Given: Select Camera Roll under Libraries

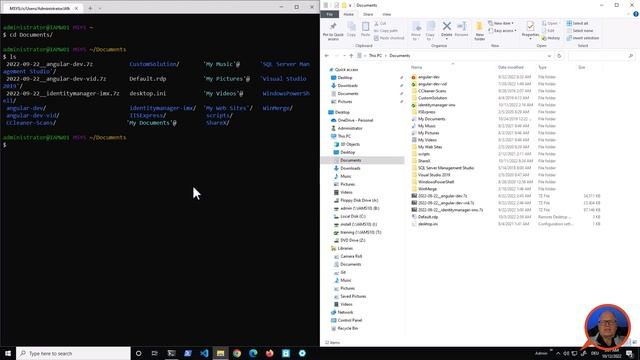Looking at the screenshot, I should point(351,256).
